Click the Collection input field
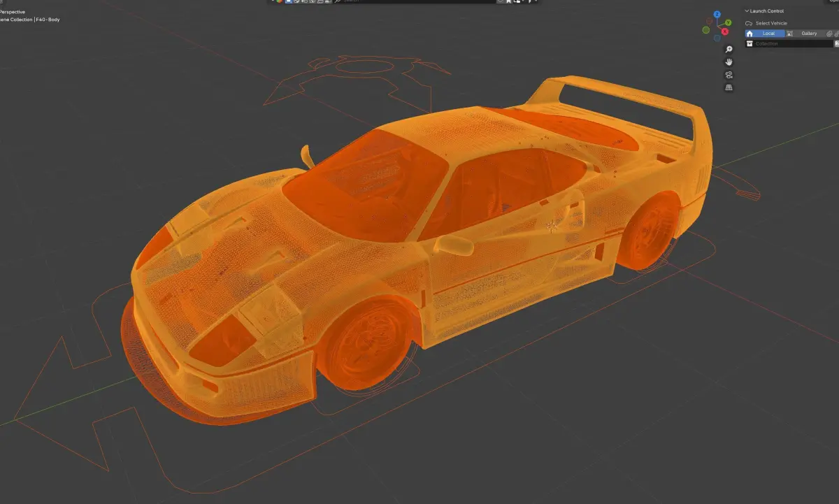 [789, 43]
